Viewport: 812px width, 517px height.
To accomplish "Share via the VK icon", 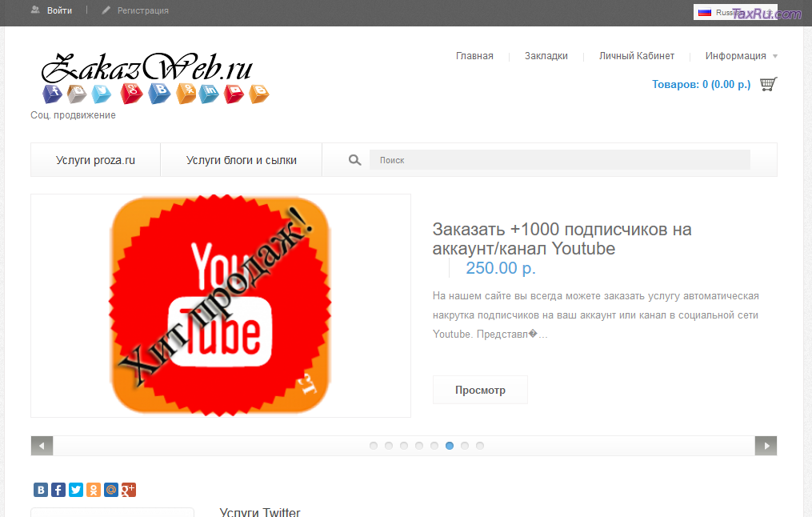I will point(40,490).
